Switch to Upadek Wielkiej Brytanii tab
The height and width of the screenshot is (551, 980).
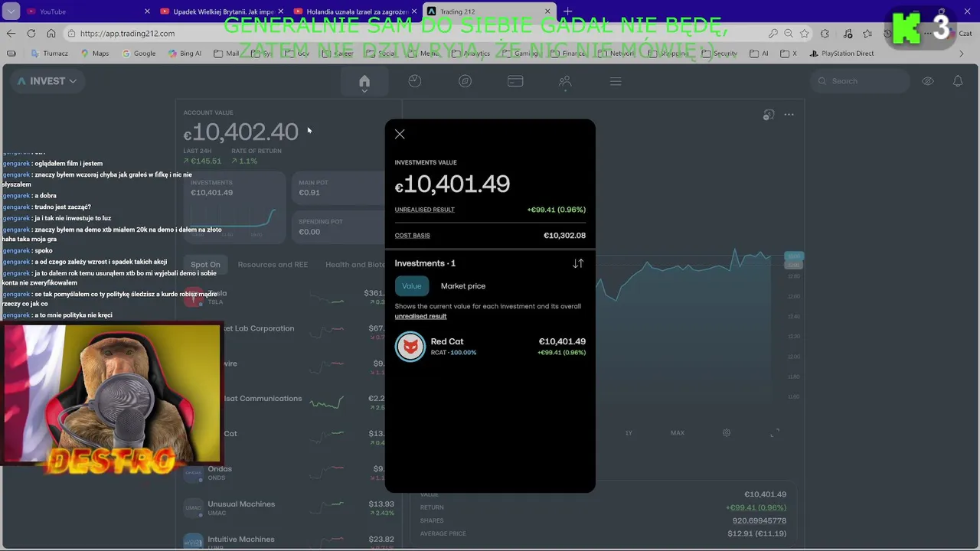(x=221, y=11)
